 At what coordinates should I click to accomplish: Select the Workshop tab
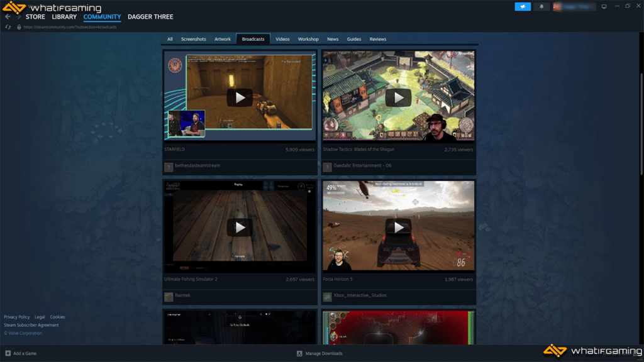308,39
